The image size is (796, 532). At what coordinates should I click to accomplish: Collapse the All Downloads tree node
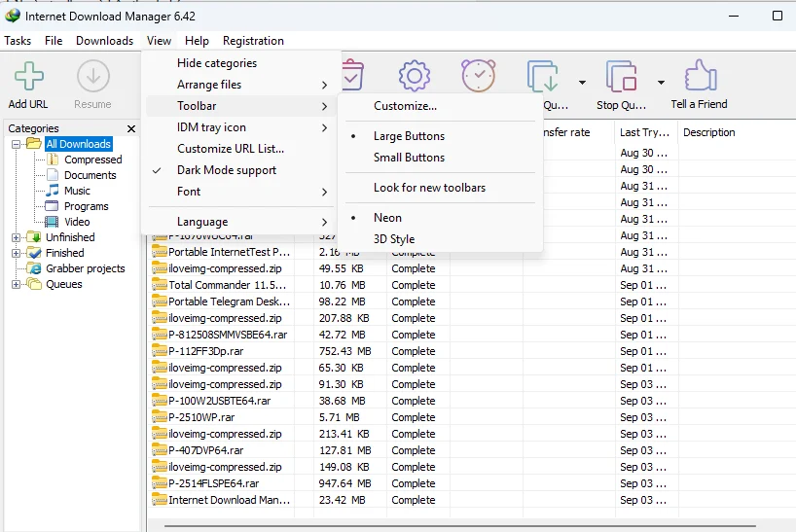coord(17,144)
